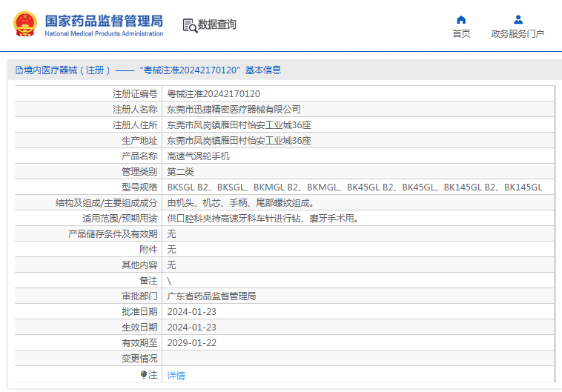The image size is (562, 392).
Task: Click the 注册证编号 row label
Action: (135, 94)
